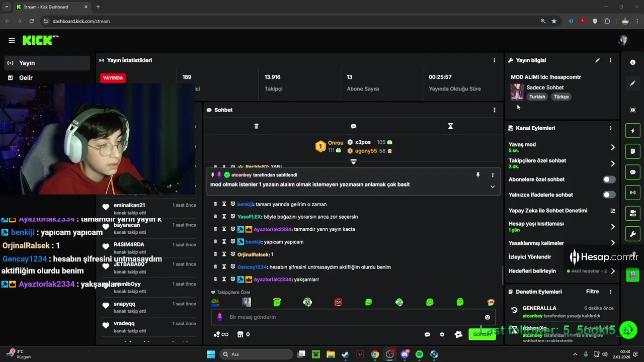Viewport: 644px width, 362px height.
Task: Open the Sohbet panel three-dot menu
Action: tap(494, 110)
